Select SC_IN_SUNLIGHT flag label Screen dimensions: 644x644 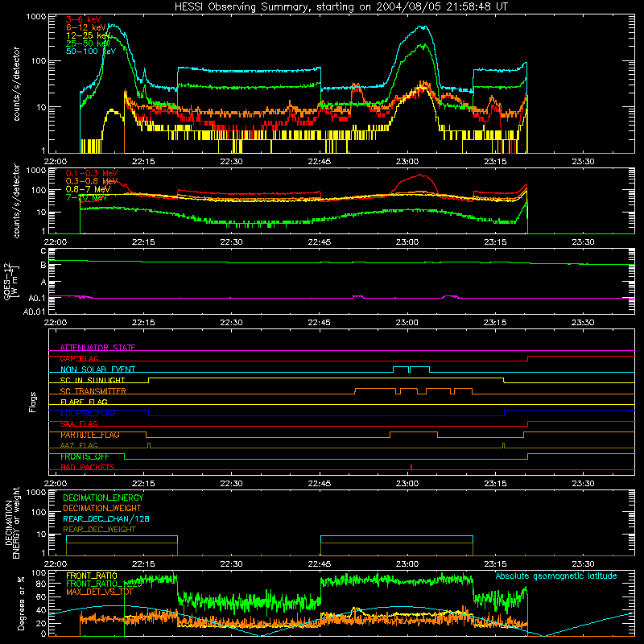coord(93,380)
